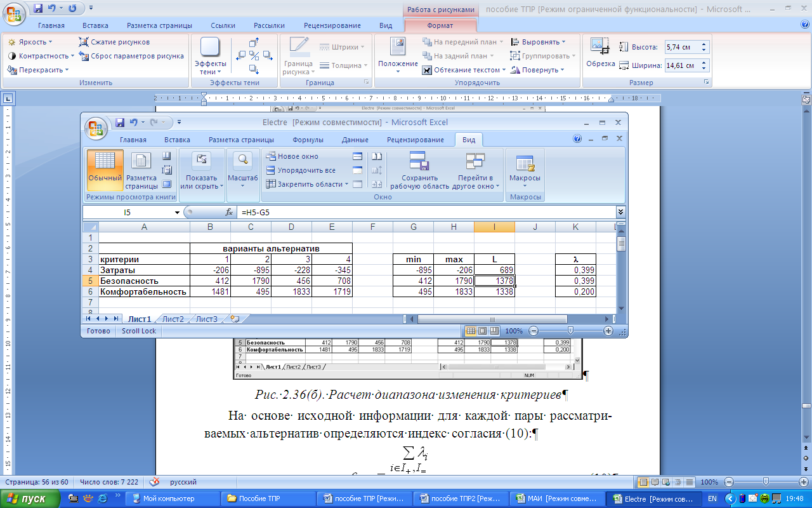Open Position (Положение) gallery in Word
812x508 pixels.
(x=398, y=57)
